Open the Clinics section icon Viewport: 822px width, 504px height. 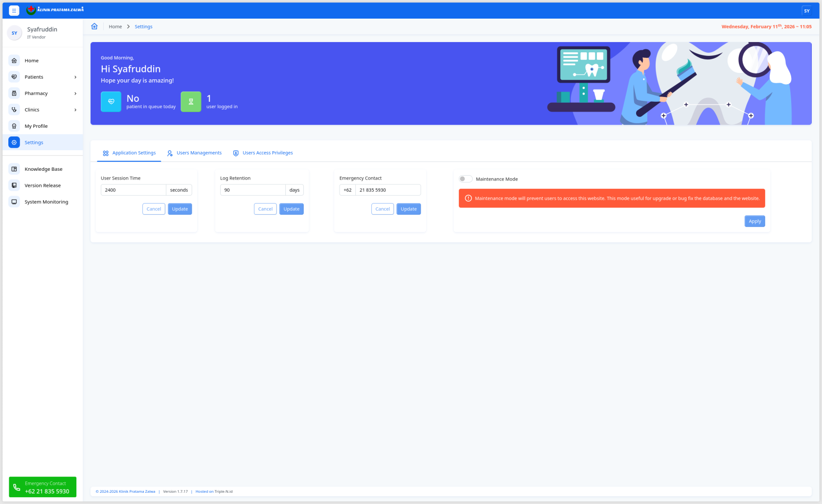pos(14,110)
